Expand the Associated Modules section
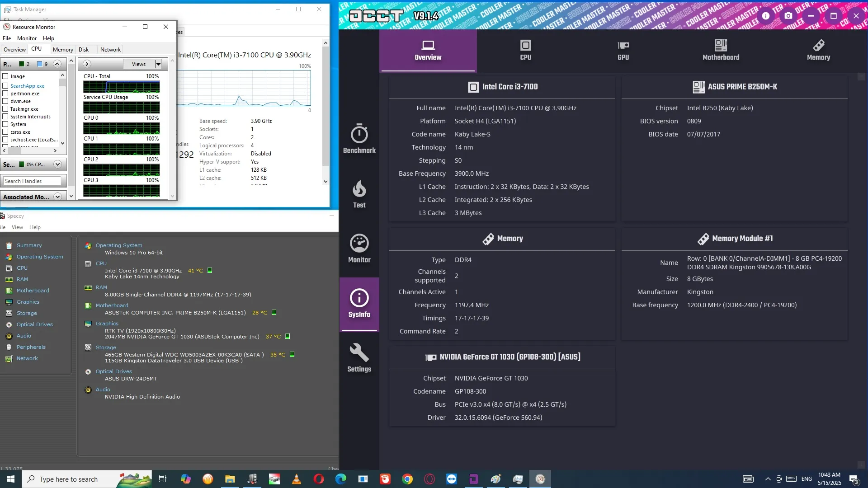Viewport: 868px width, 488px height. pyautogui.click(x=57, y=197)
